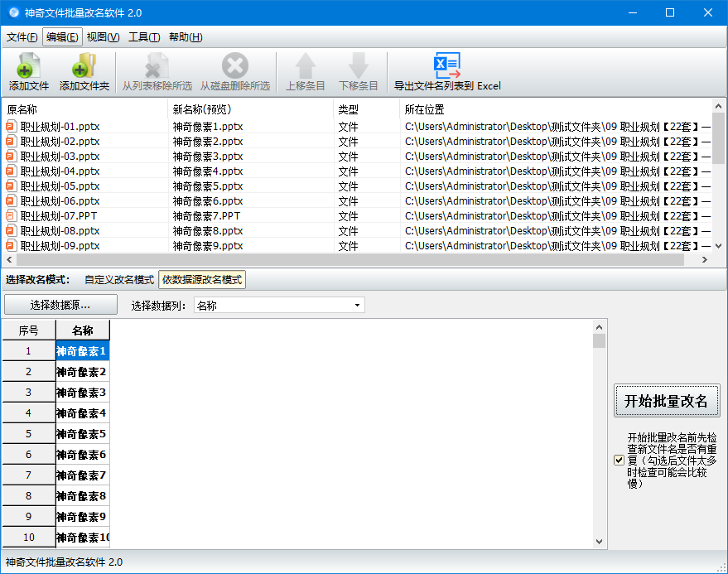
Task: Select data cell 神奇像素6
Action: click(x=83, y=454)
